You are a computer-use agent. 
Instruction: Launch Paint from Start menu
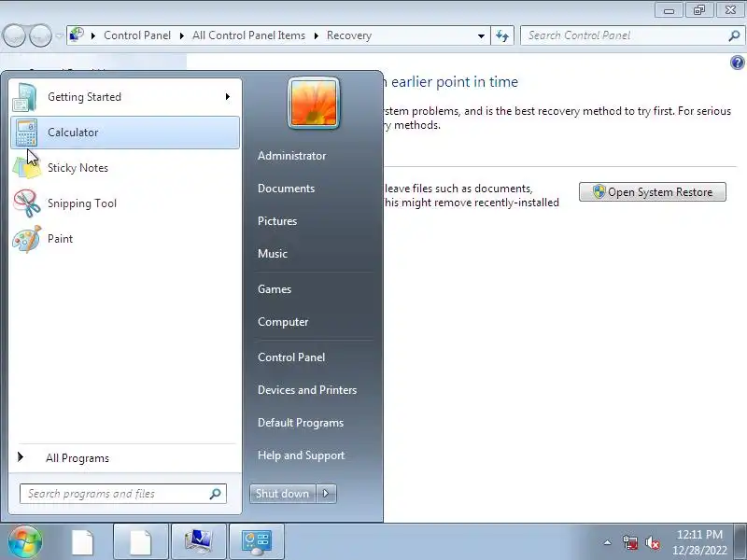[x=125, y=239]
